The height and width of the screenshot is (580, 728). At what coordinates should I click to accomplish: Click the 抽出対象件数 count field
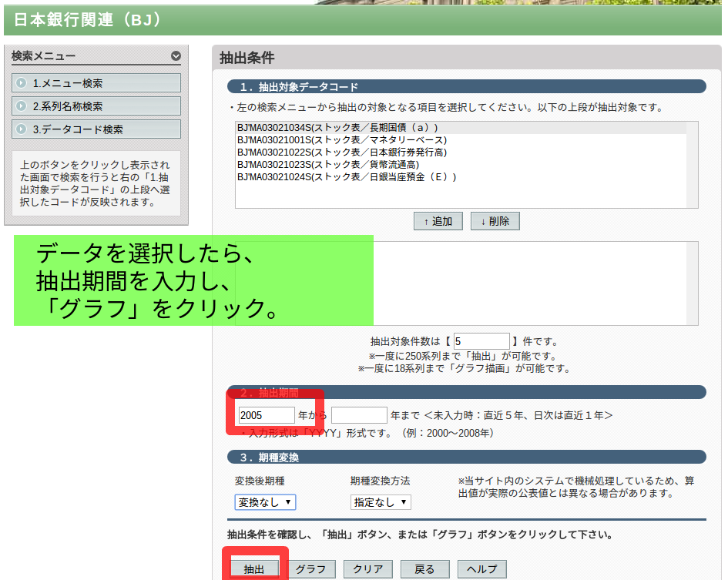click(x=481, y=341)
